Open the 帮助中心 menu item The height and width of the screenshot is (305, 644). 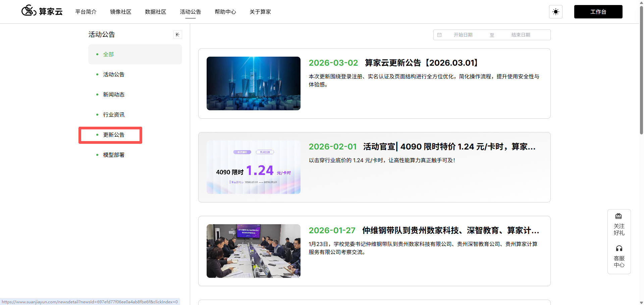(225, 12)
